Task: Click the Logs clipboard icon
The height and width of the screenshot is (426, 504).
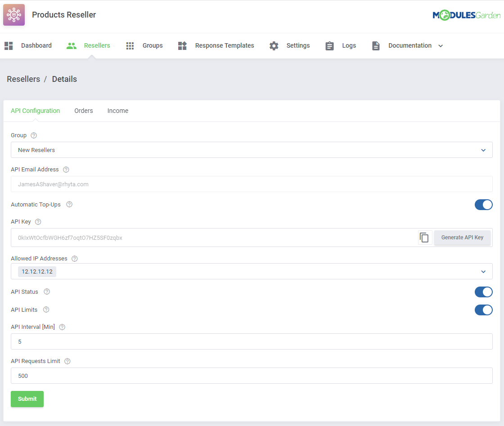Action: pos(329,45)
